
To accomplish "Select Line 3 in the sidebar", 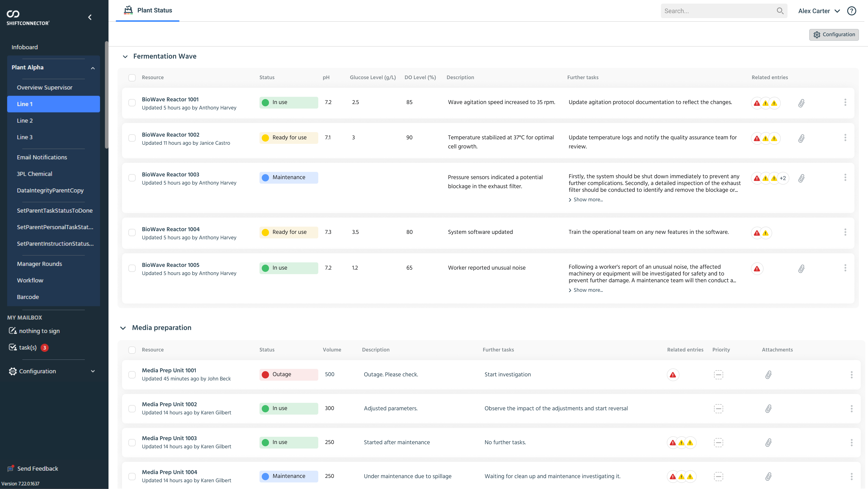I will (53, 137).
